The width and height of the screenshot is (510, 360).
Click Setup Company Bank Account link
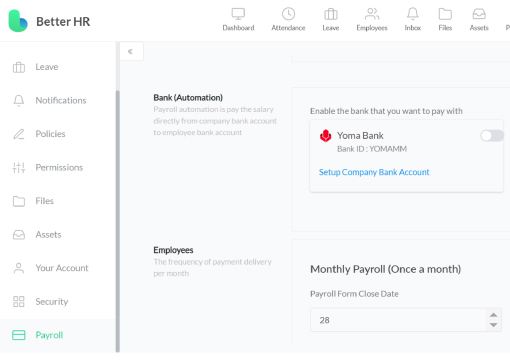[x=374, y=172]
